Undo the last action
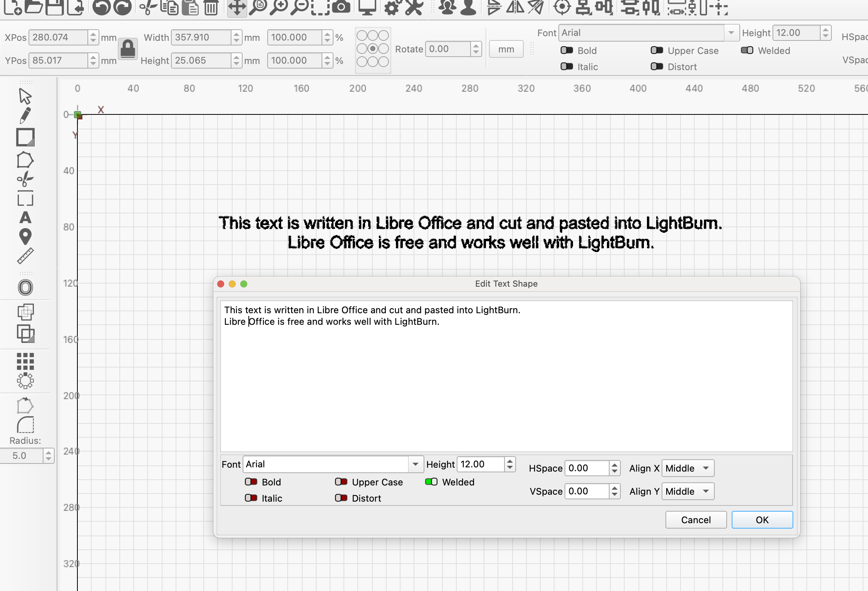Viewport: 868px width, 591px height. 102,7
